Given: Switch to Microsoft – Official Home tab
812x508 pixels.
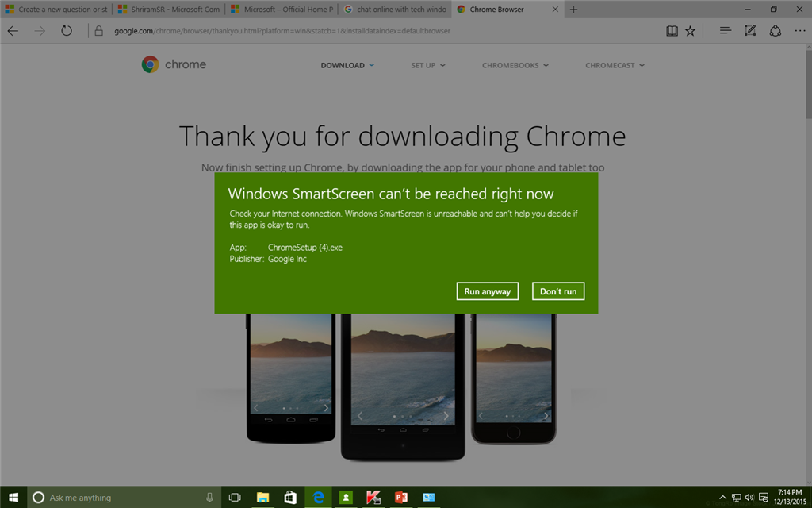Looking at the screenshot, I should (282, 10).
